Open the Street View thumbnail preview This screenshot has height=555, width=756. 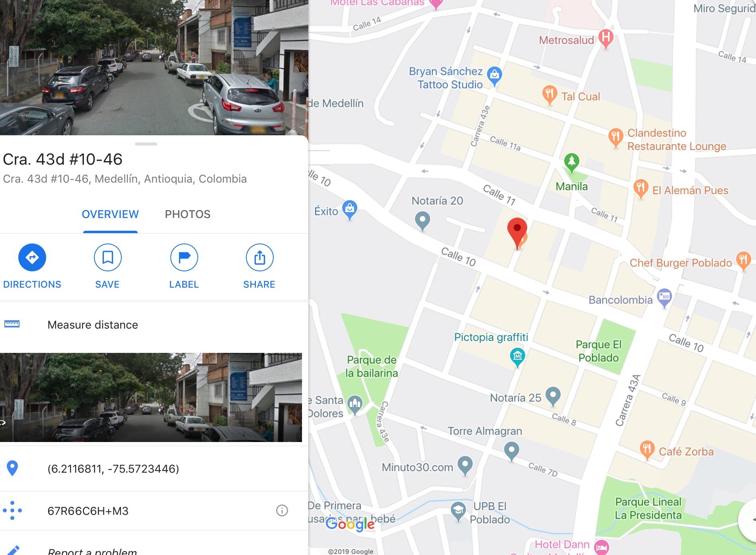[151, 397]
